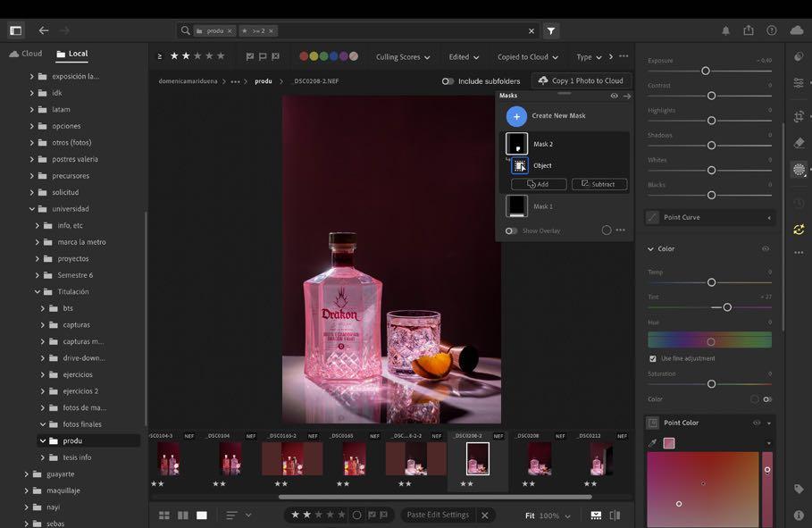Image resolution: width=812 pixels, height=528 pixels.
Task: Click the Subtract mask button
Action: pos(599,184)
